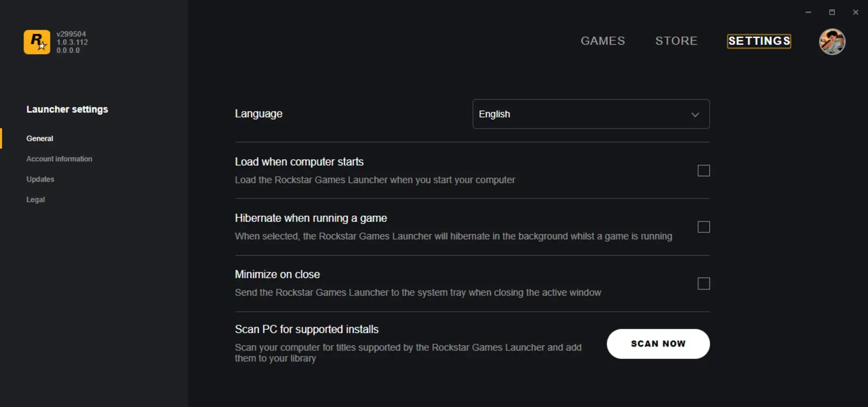Open the Language dropdown
This screenshot has height=407, width=868.
[x=591, y=114]
